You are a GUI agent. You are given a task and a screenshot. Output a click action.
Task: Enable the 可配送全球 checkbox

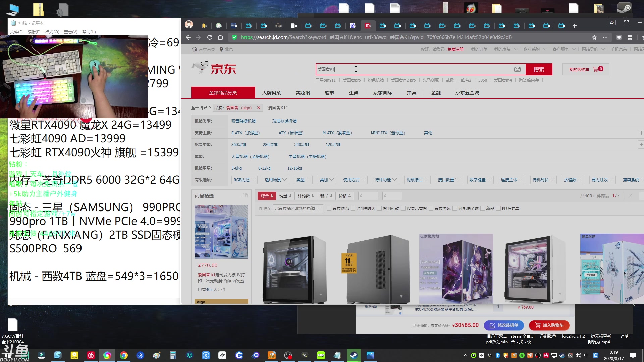[x=455, y=208]
